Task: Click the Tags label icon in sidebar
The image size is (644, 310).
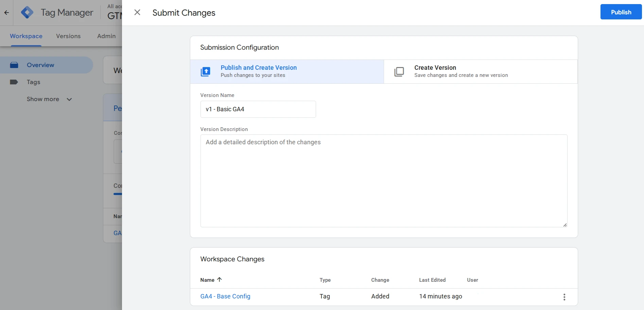Action: pyautogui.click(x=14, y=82)
